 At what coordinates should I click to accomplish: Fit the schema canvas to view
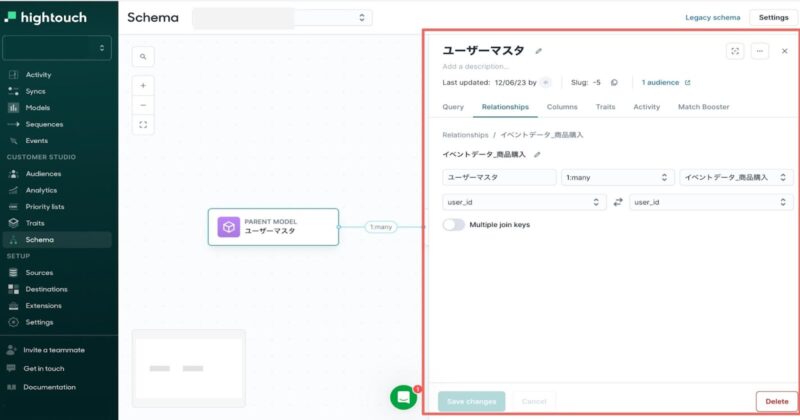[143, 125]
